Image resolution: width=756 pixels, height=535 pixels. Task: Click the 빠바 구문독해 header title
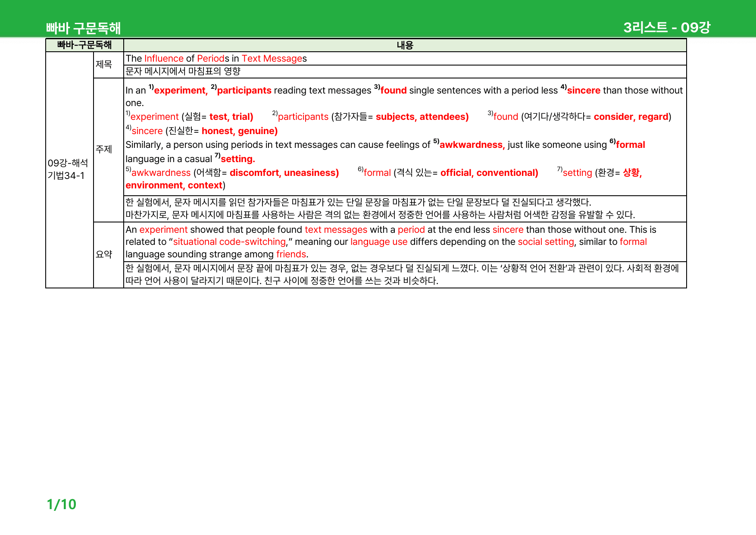coord(83,28)
